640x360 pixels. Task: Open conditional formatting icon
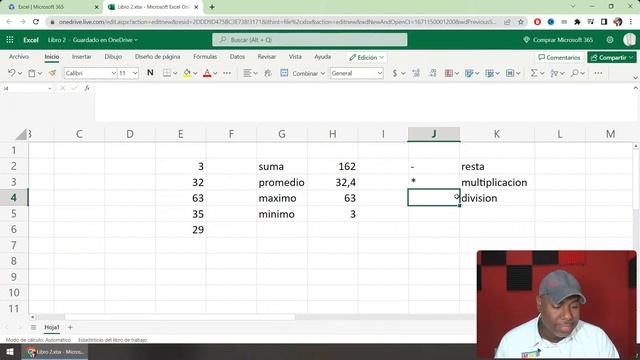(x=449, y=73)
